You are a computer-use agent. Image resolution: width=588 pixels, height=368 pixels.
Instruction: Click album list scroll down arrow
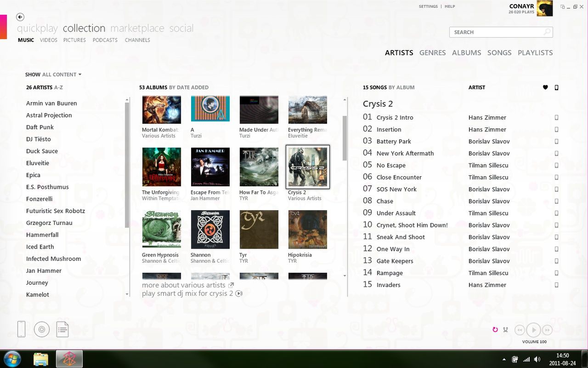tap(345, 276)
